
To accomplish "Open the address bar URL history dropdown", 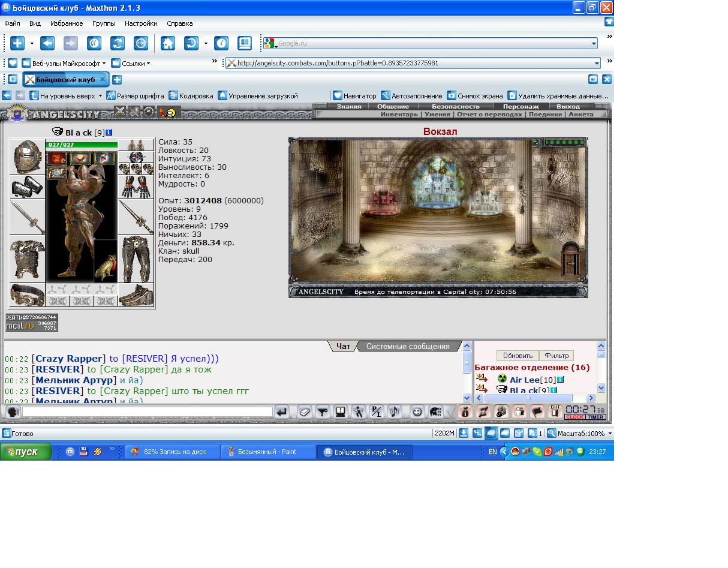I will click(x=597, y=63).
